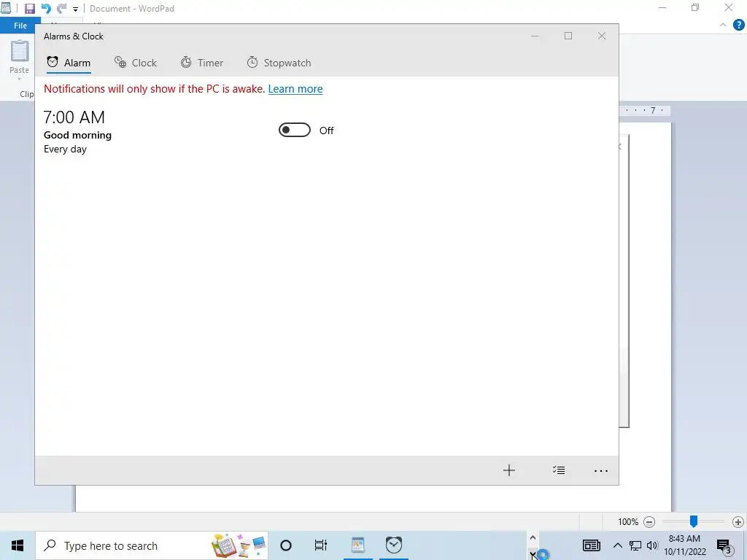Viewport: 747px width, 560px height.
Task: Click the network tray icon
Action: 635,545
